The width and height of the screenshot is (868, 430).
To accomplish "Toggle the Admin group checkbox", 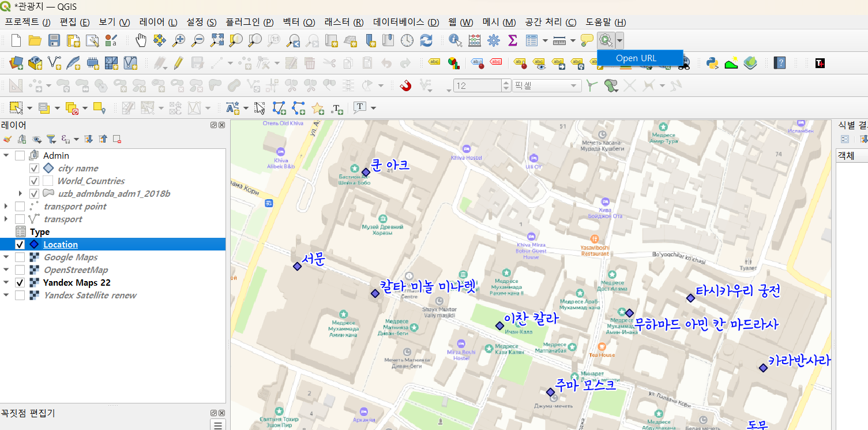I will [20, 155].
